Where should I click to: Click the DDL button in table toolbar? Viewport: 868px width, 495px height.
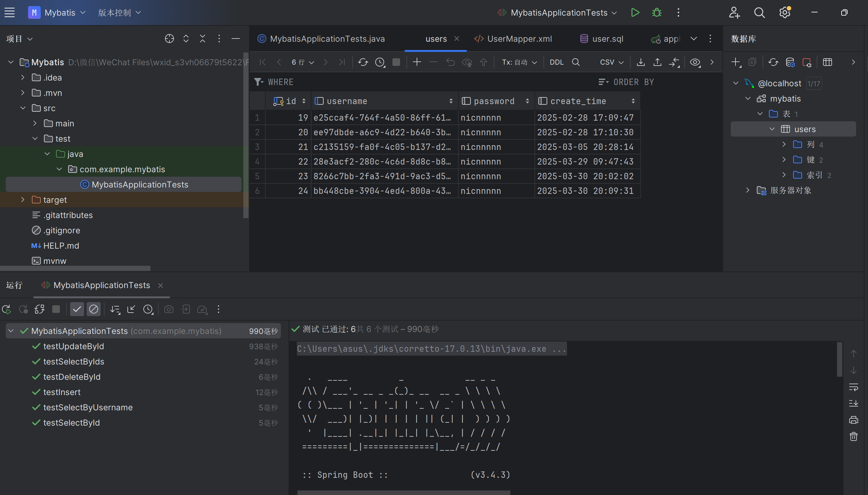[556, 62]
